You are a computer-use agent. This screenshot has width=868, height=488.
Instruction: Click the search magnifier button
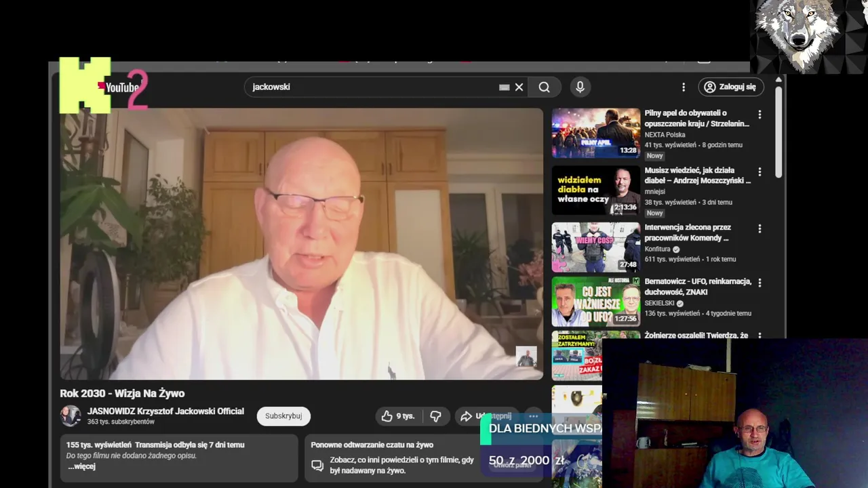point(544,87)
